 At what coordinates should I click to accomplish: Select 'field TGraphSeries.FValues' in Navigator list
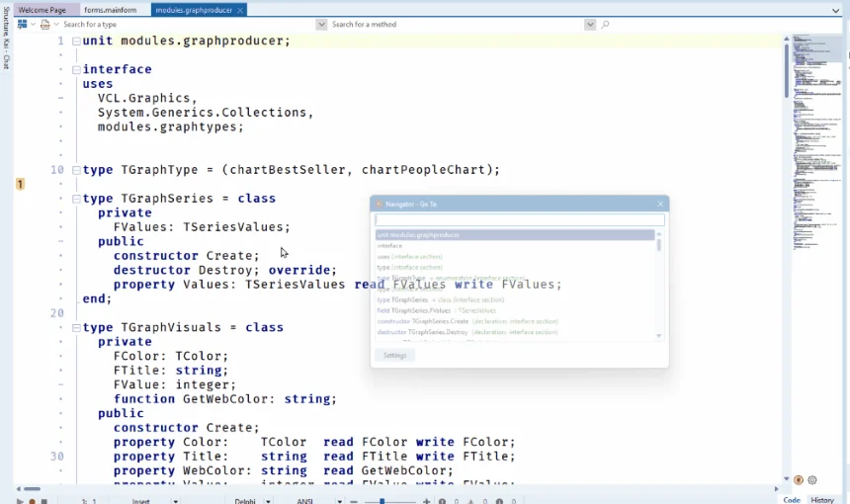click(x=514, y=310)
